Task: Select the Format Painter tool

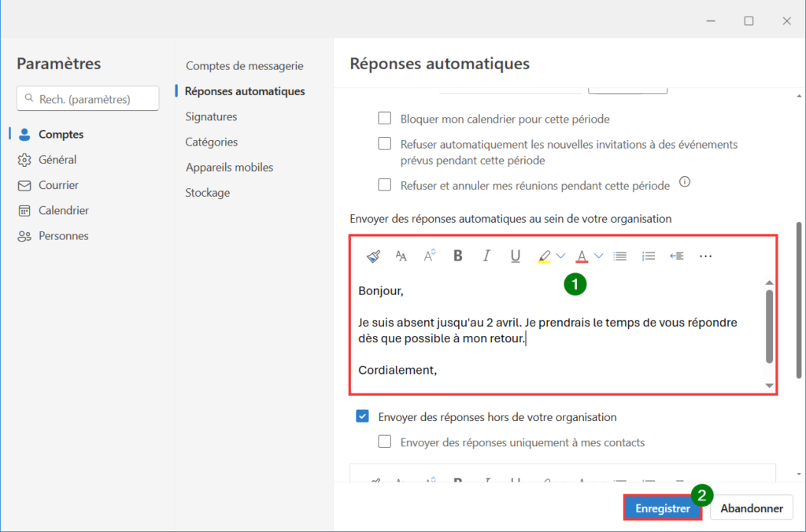Action: [x=372, y=255]
